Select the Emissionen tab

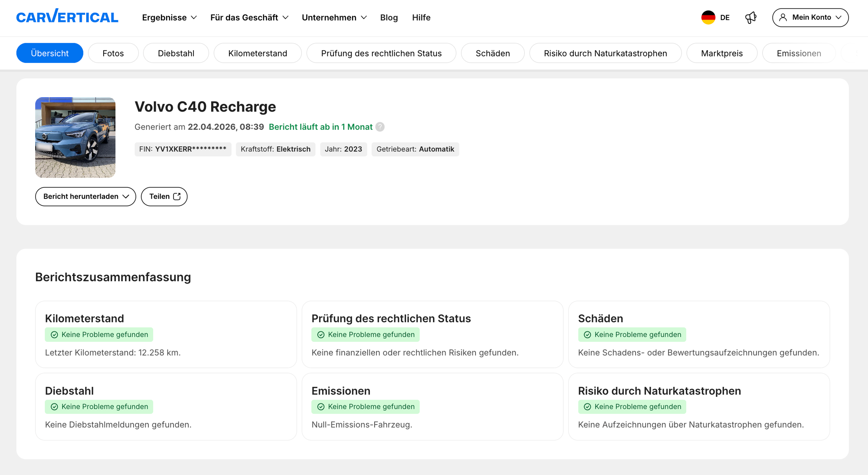799,53
